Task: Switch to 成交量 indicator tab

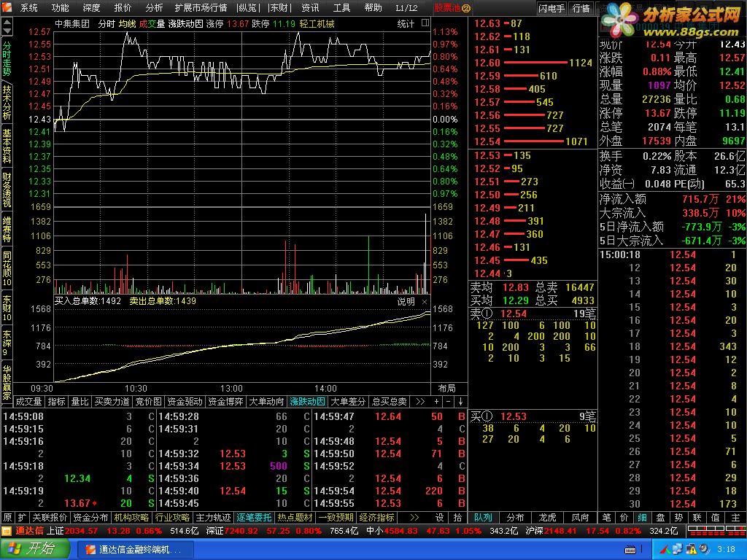Action: [29, 402]
